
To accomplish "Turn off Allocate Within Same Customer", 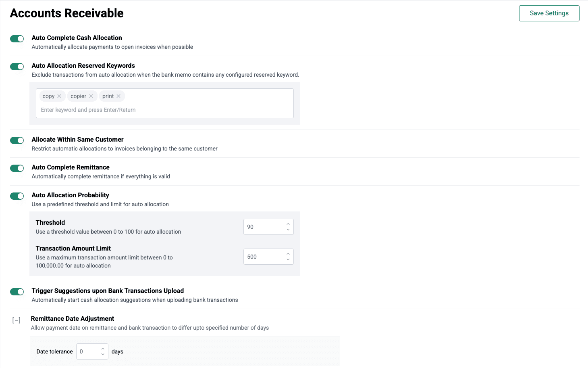I will 17,140.
